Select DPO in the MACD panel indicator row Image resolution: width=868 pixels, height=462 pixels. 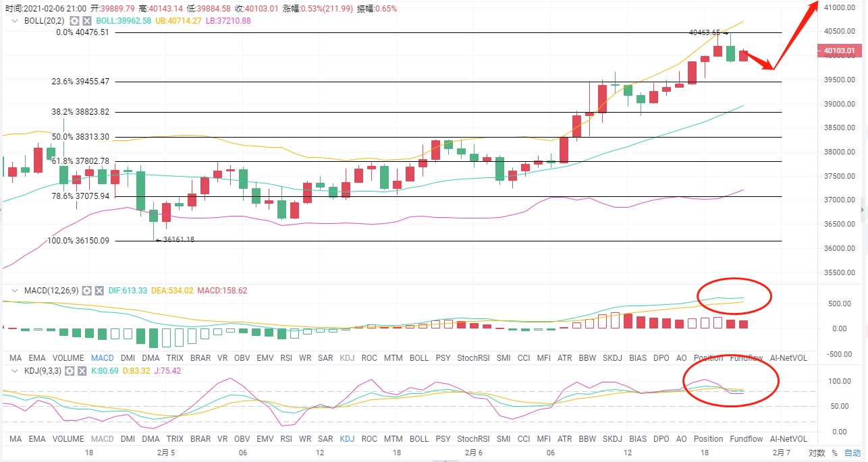pos(661,357)
